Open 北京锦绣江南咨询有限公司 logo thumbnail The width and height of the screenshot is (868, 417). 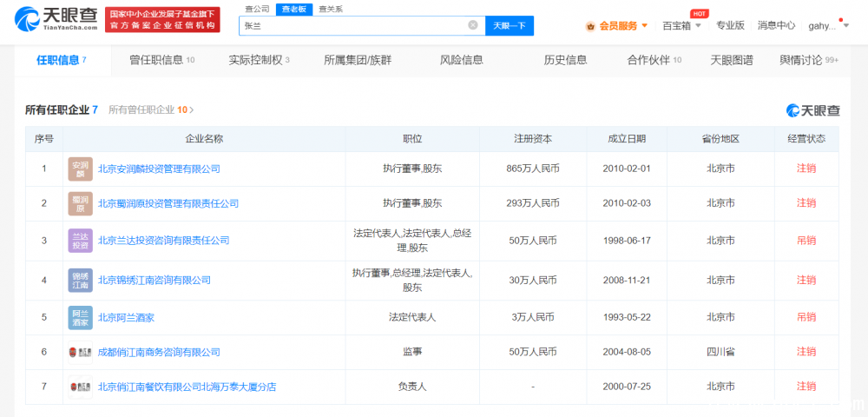tap(80, 281)
